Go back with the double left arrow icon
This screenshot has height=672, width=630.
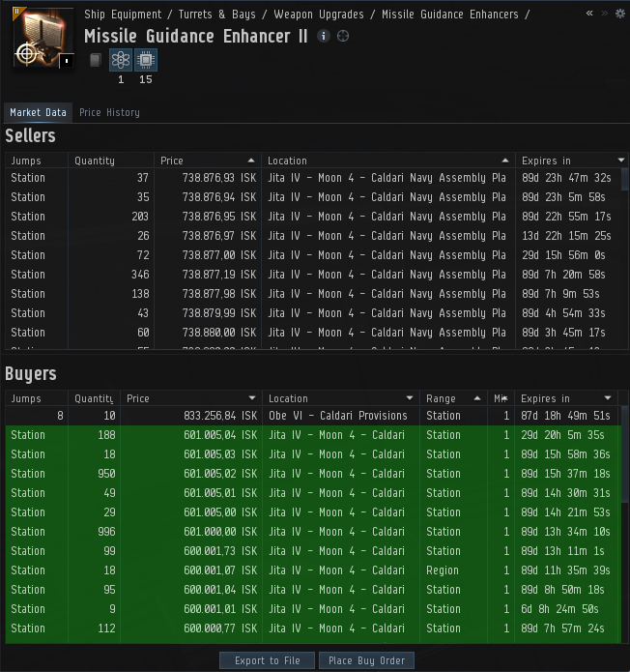[589, 14]
